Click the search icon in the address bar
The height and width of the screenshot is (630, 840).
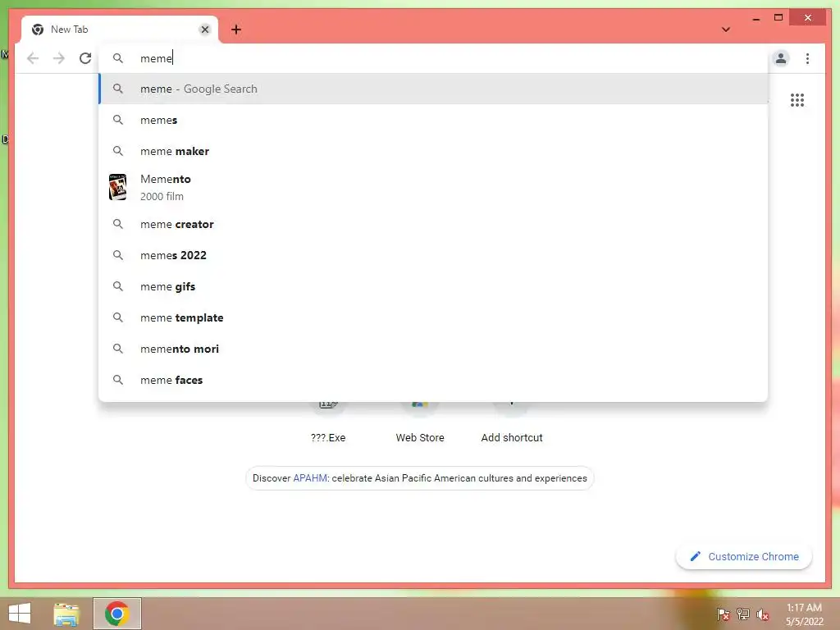pos(118,58)
